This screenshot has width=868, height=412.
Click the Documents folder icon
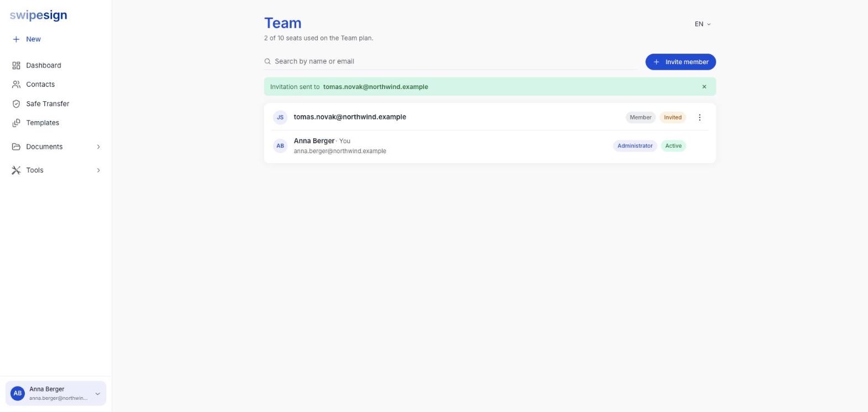(16, 147)
